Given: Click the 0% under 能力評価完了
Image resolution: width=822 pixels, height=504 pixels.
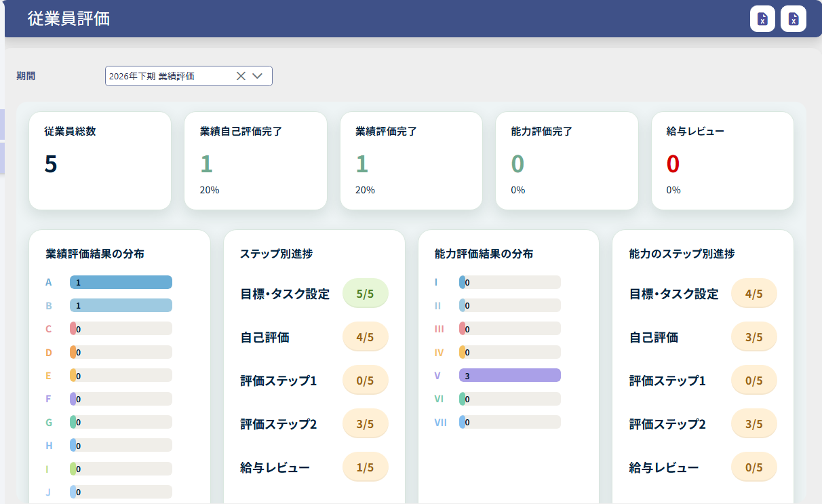Looking at the screenshot, I should tap(518, 190).
